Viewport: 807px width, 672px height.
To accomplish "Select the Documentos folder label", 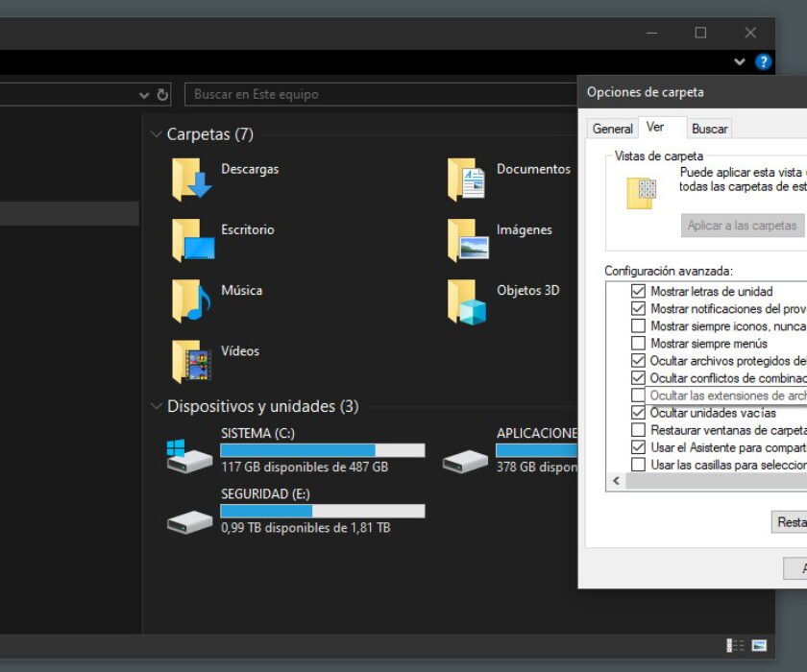I will [x=534, y=169].
